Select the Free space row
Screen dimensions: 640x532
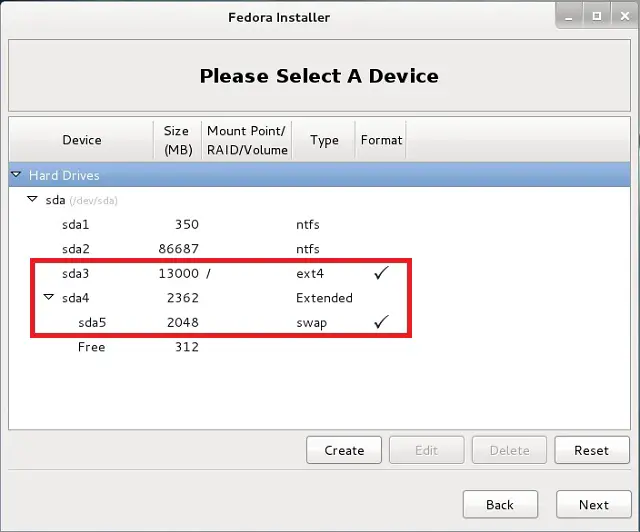(x=319, y=347)
